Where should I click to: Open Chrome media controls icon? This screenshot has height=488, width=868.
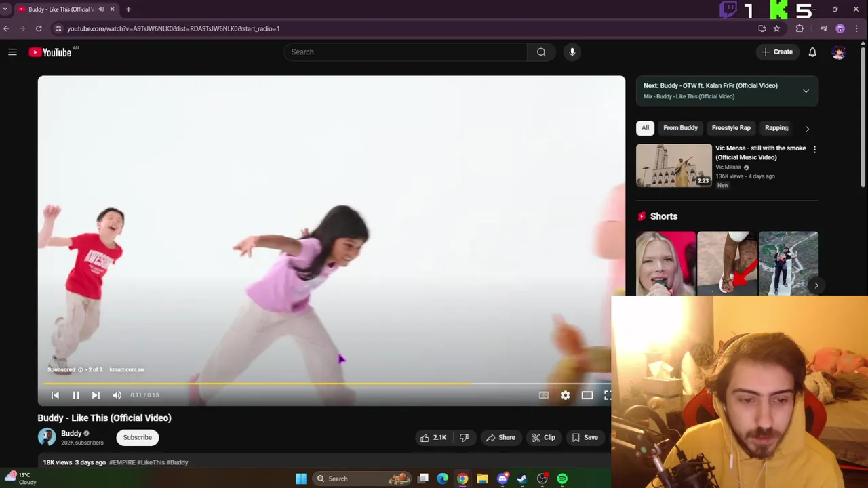[824, 28]
